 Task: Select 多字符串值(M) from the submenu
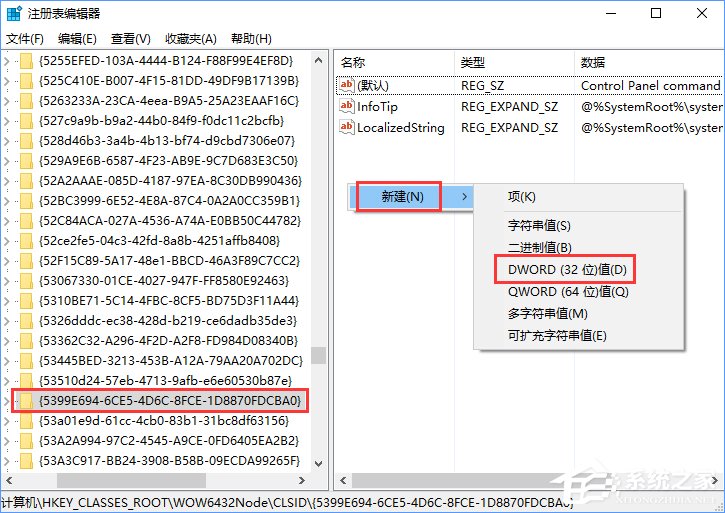[578, 314]
